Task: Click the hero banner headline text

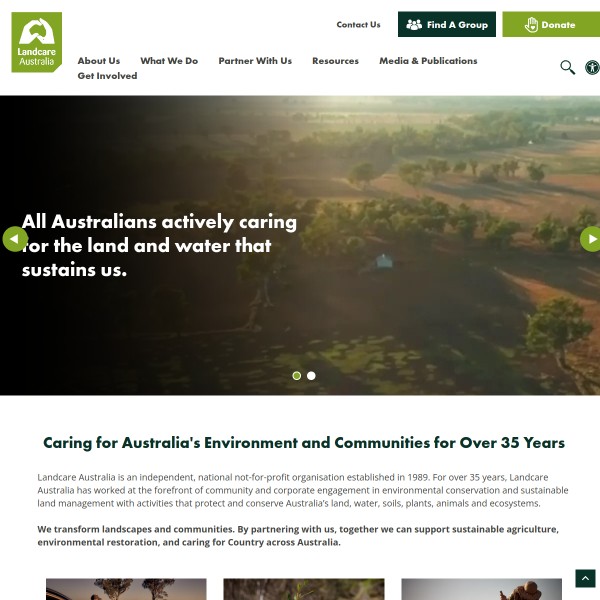Action: (160, 245)
